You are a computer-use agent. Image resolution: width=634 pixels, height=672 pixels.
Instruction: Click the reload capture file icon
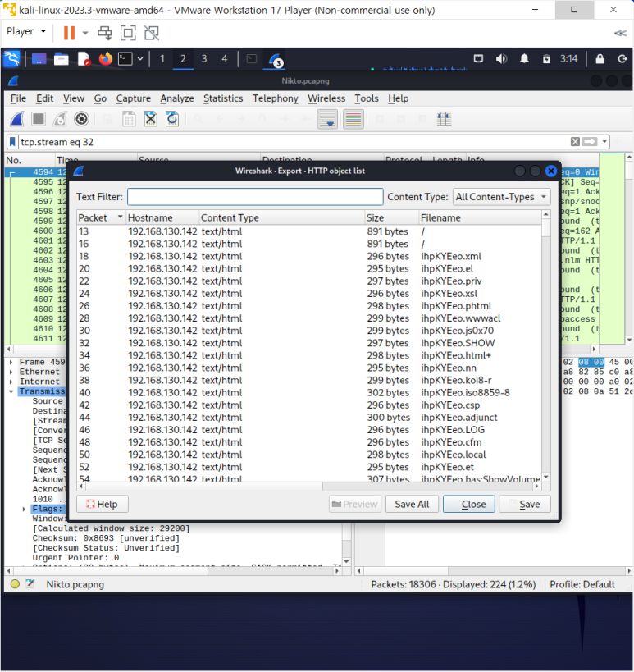(x=172, y=119)
